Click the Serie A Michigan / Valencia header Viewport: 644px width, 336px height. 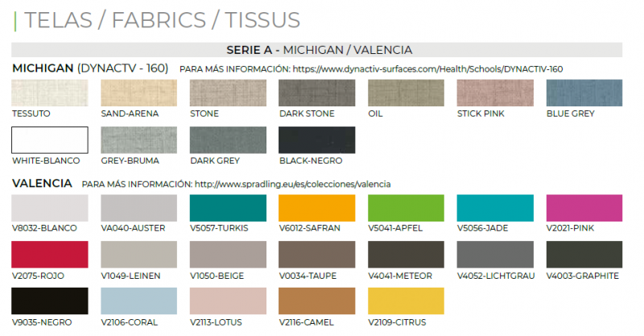click(x=316, y=50)
